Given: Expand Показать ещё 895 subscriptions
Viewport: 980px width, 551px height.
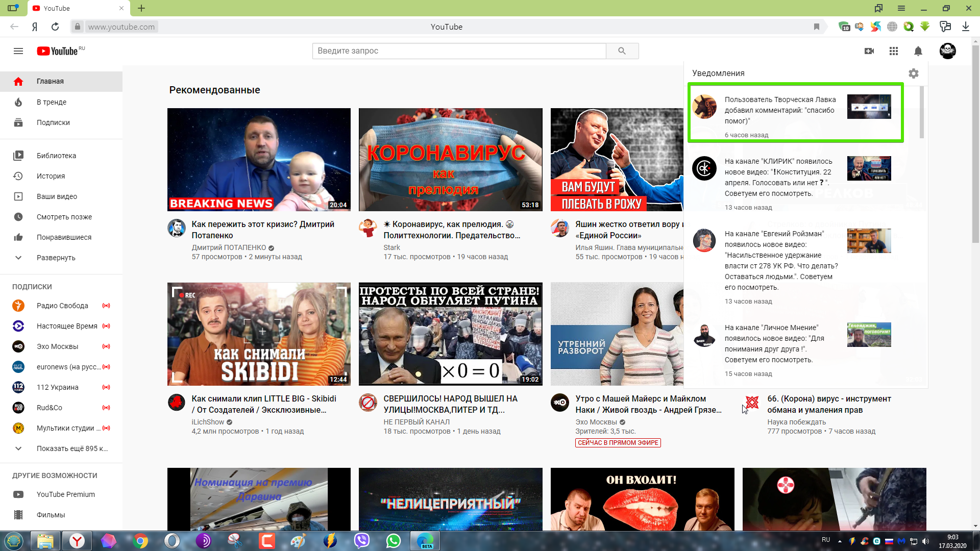Looking at the screenshot, I should pos(71,448).
